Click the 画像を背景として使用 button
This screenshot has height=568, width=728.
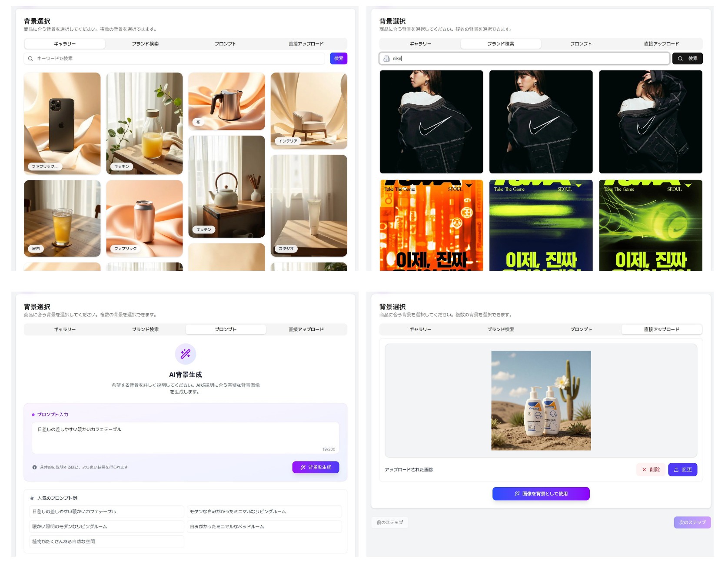pyautogui.click(x=541, y=494)
